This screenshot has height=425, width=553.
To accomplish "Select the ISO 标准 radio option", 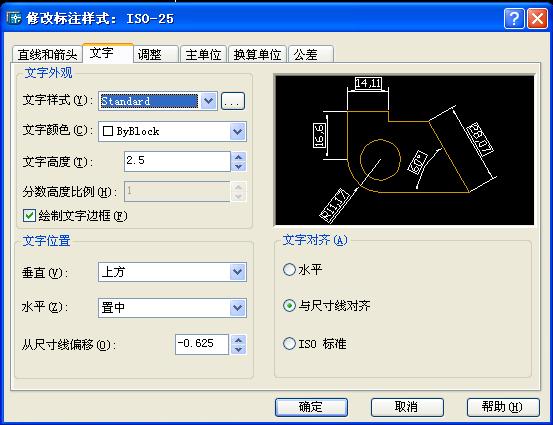I will click(289, 344).
